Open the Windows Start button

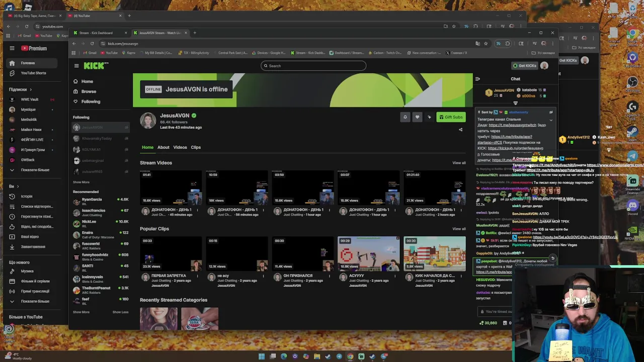tap(262, 356)
